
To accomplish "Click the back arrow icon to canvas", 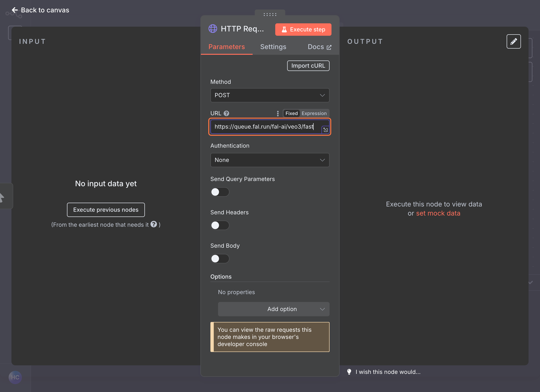I will click(x=15, y=10).
